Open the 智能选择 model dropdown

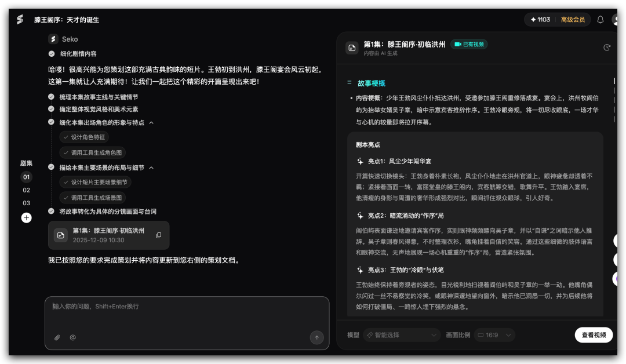tap(402, 334)
